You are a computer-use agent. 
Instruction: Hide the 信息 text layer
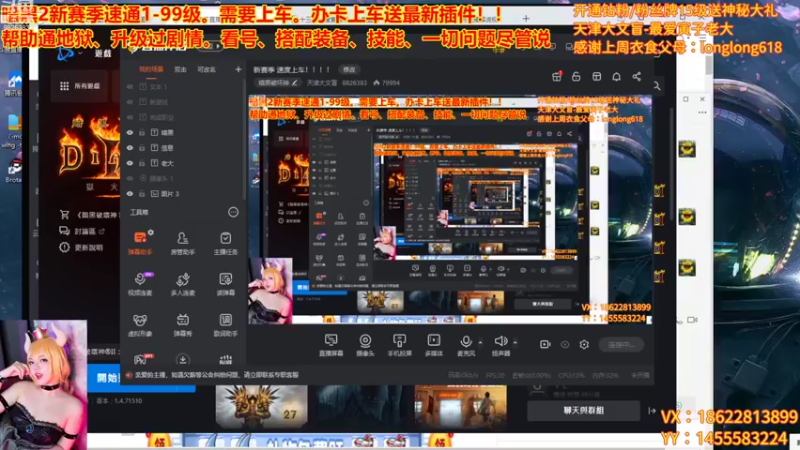[x=130, y=148]
